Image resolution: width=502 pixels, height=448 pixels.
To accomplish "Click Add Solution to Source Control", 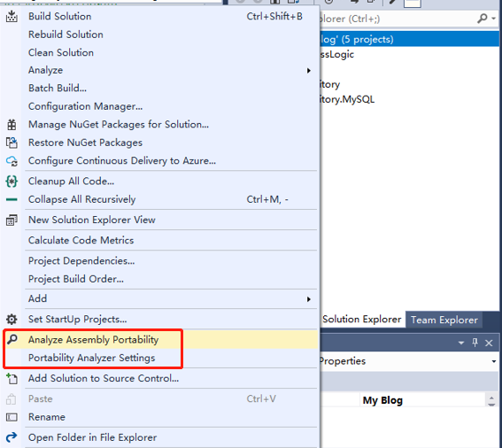I will coord(160,379).
